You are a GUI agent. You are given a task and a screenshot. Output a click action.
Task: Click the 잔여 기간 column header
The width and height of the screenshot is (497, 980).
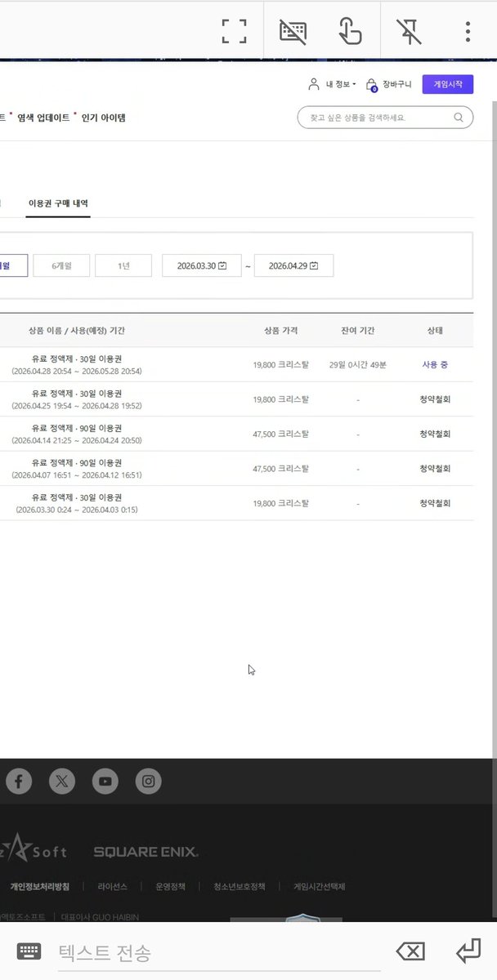pos(357,331)
